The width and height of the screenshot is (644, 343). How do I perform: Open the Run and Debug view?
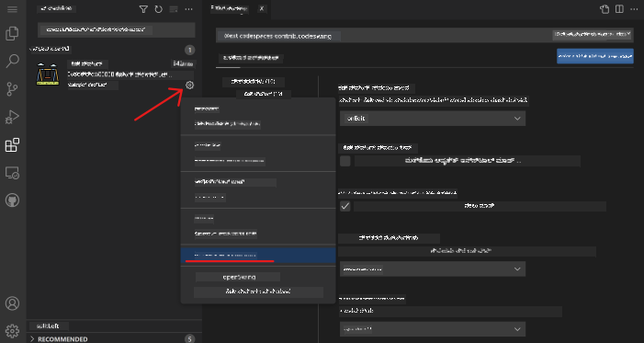[12, 117]
